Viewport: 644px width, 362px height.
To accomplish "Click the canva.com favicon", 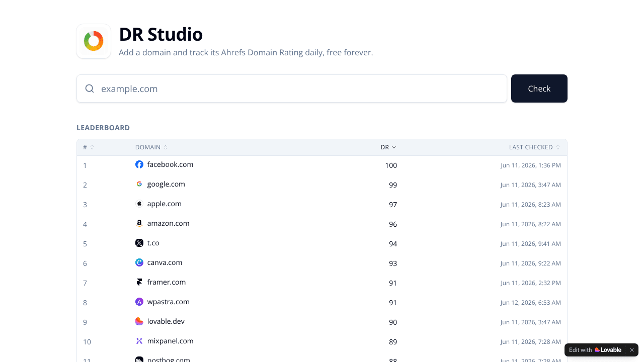I will click(x=139, y=262).
